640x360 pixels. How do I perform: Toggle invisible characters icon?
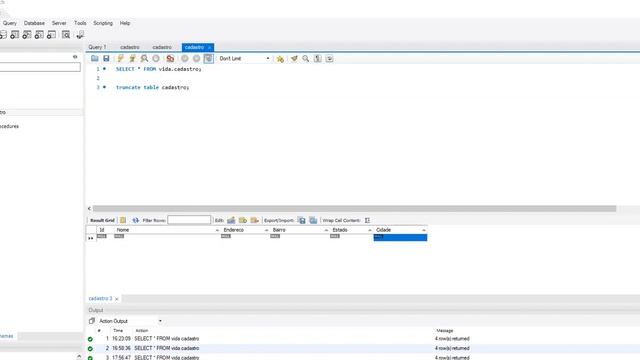318,59
